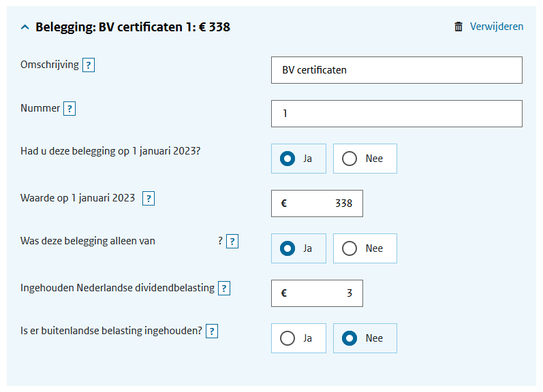The height and width of the screenshot is (392, 543).
Task: Open help icon beside Nummer
Action: point(69,109)
